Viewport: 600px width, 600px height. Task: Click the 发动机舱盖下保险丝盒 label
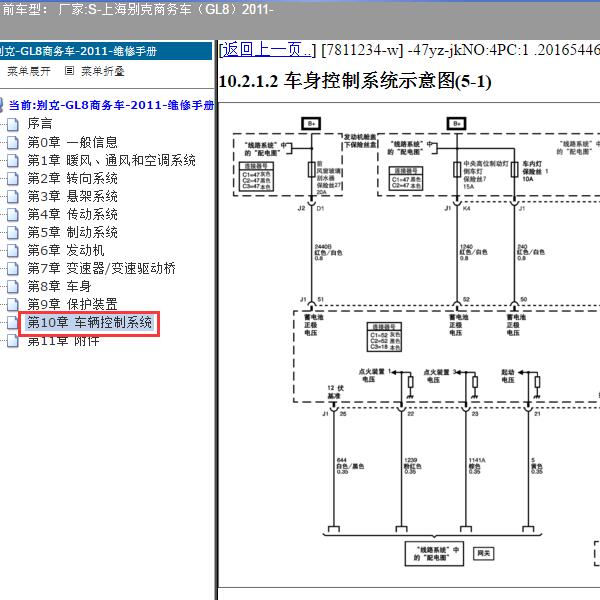[x=360, y=140]
